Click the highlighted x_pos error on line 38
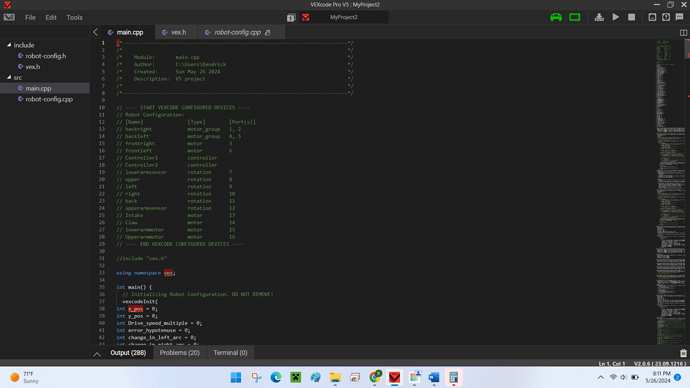 point(136,309)
